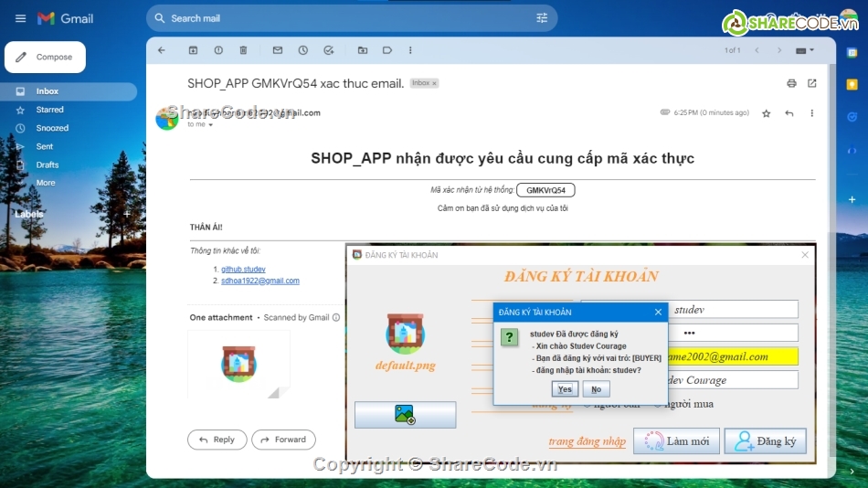Mark the email as unread
The height and width of the screenshot is (488, 868).
point(278,50)
